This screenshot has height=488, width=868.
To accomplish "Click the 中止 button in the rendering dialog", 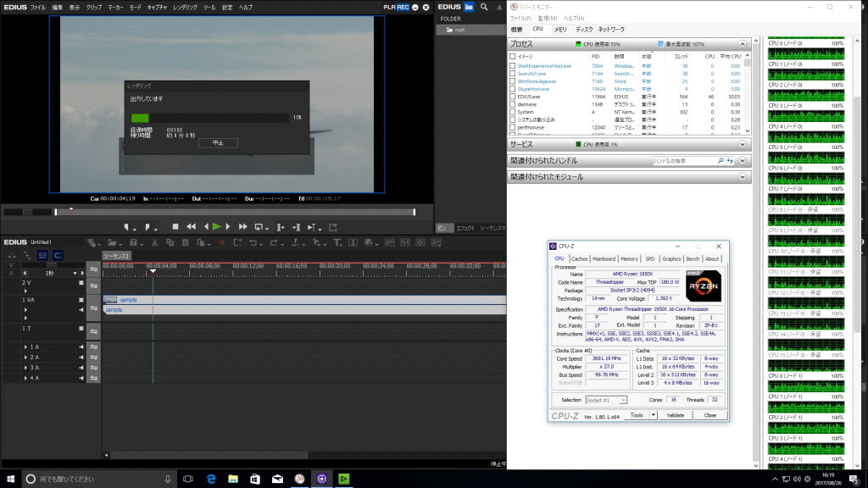I will 218,142.
